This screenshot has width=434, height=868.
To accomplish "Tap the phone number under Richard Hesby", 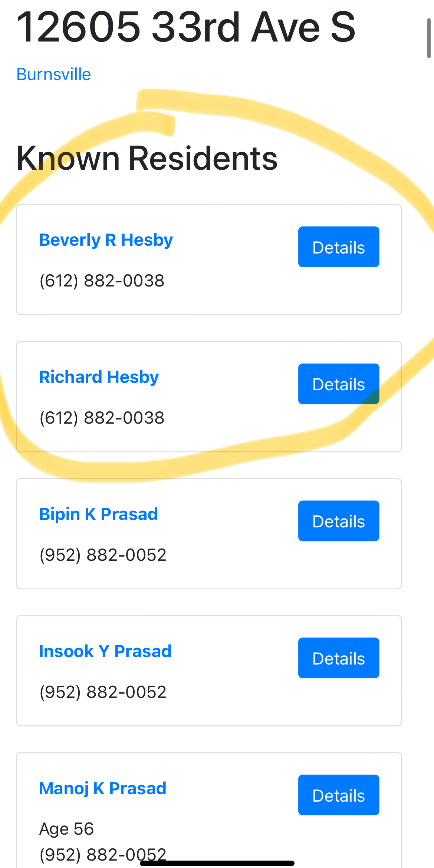I will pyautogui.click(x=102, y=418).
